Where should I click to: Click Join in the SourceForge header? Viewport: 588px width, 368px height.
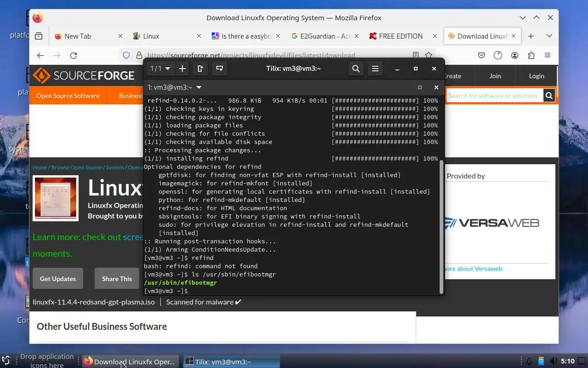click(x=495, y=76)
